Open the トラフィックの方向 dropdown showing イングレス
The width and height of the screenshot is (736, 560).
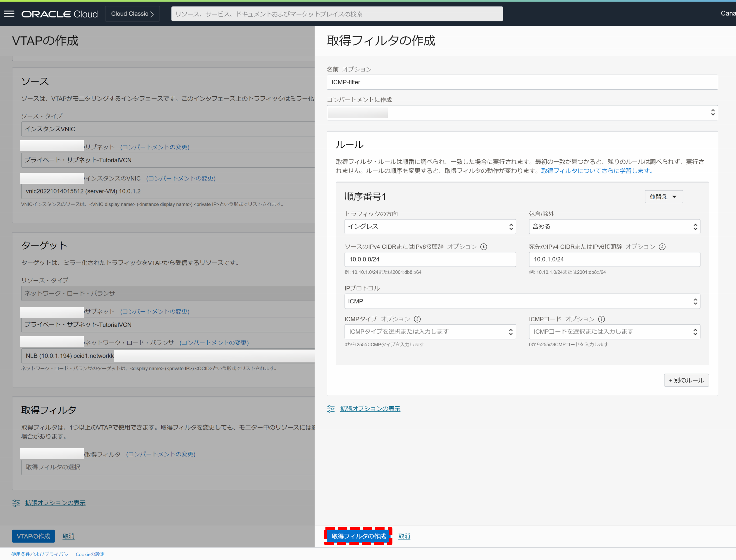coord(430,227)
